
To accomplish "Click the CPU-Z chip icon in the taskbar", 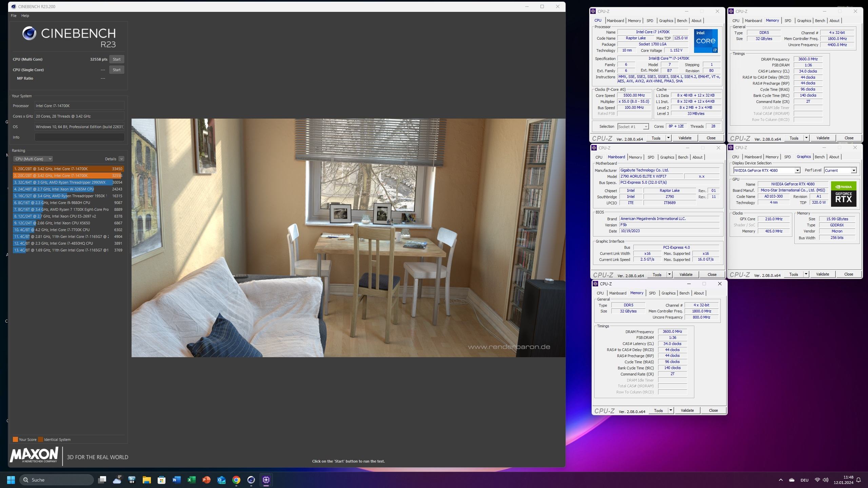I will coord(266,480).
